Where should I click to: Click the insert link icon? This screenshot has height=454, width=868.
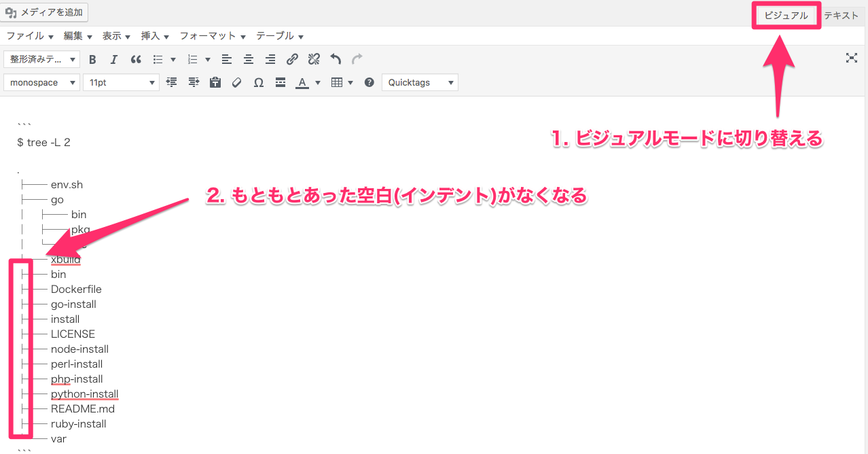(292, 59)
